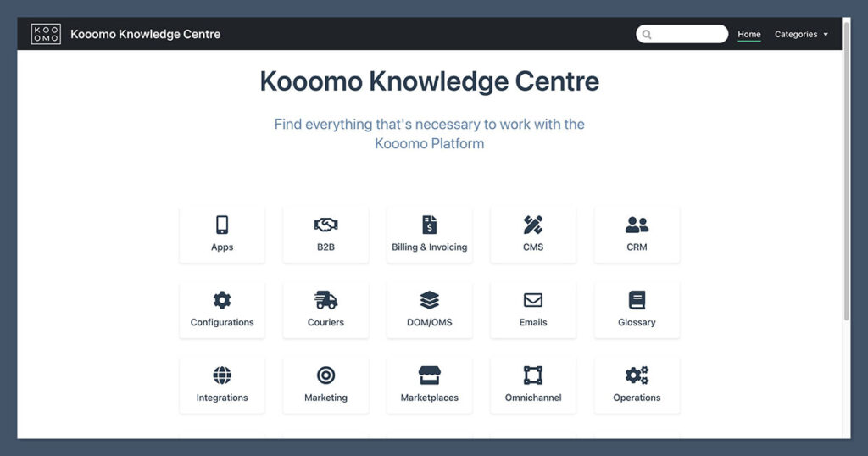Click the Configurations gear icon
Screen dimensions: 868x456
pyautogui.click(x=222, y=300)
